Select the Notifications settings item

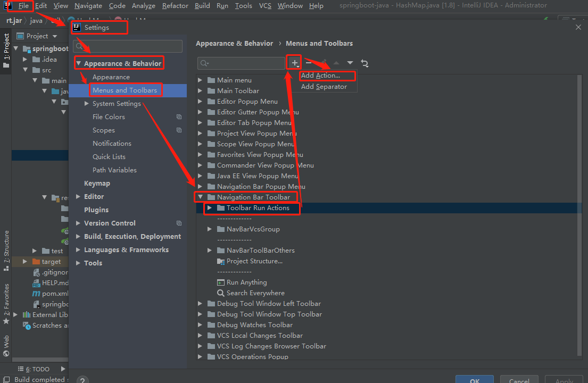(x=112, y=144)
